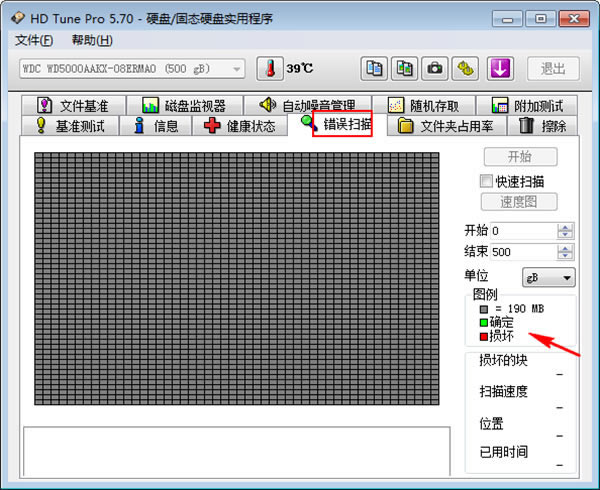Open the 健康状态 tab with red cross
600x490 pixels.
pyautogui.click(x=239, y=126)
